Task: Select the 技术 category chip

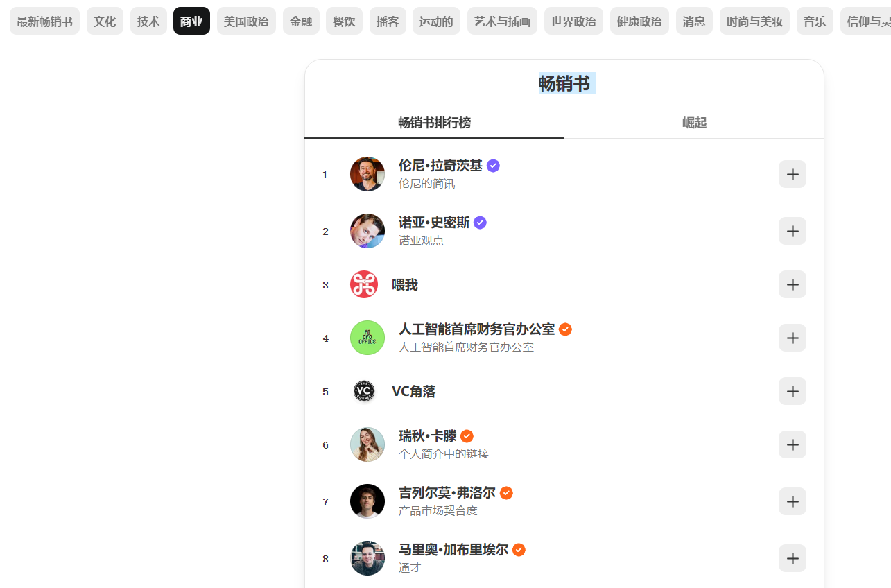Action: [148, 21]
